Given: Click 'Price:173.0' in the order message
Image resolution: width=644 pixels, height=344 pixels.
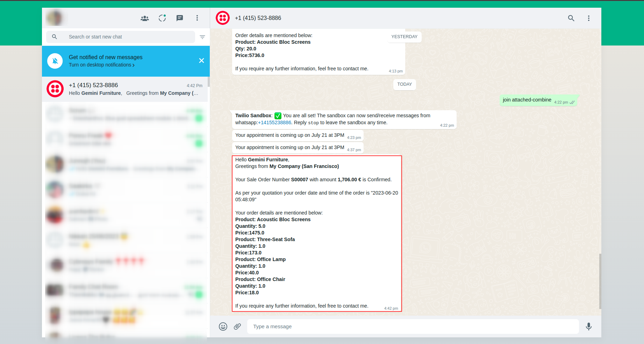Looking at the screenshot, I should coord(248,253).
